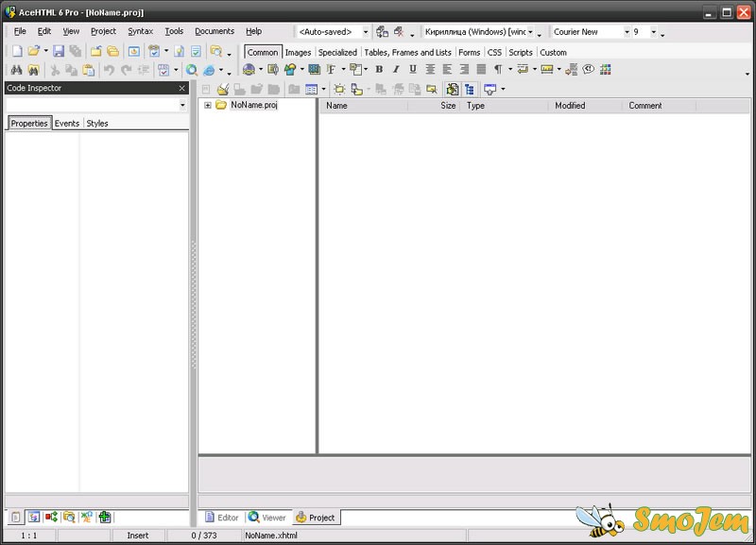Click the insert table grid icon
Image resolution: width=756 pixels, height=545 pixels.
coord(315,69)
